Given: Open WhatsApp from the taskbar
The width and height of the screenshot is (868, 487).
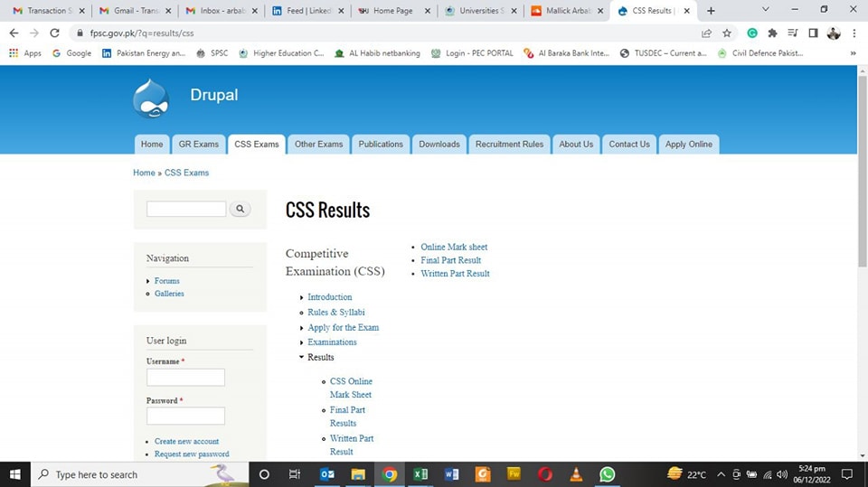Looking at the screenshot, I should click(608, 474).
